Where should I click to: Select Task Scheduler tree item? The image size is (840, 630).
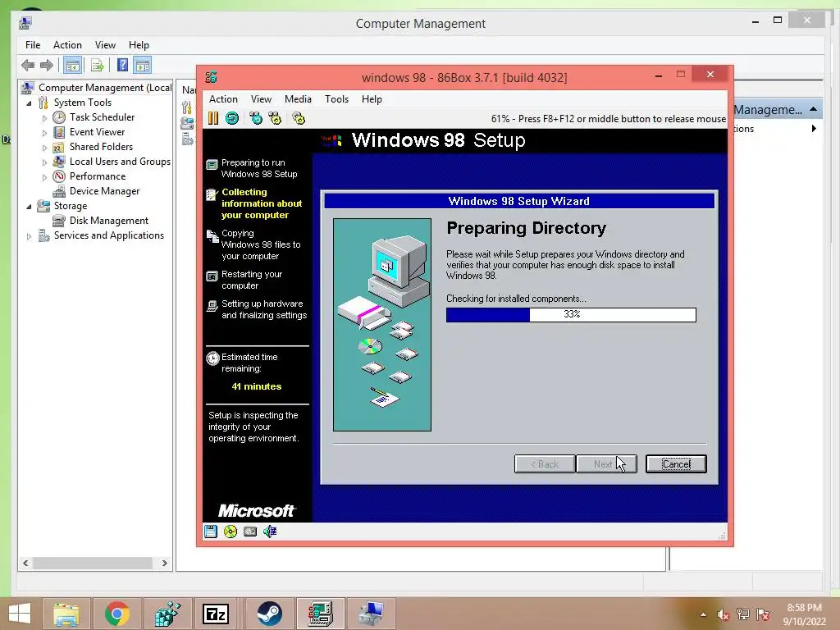point(102,117)
